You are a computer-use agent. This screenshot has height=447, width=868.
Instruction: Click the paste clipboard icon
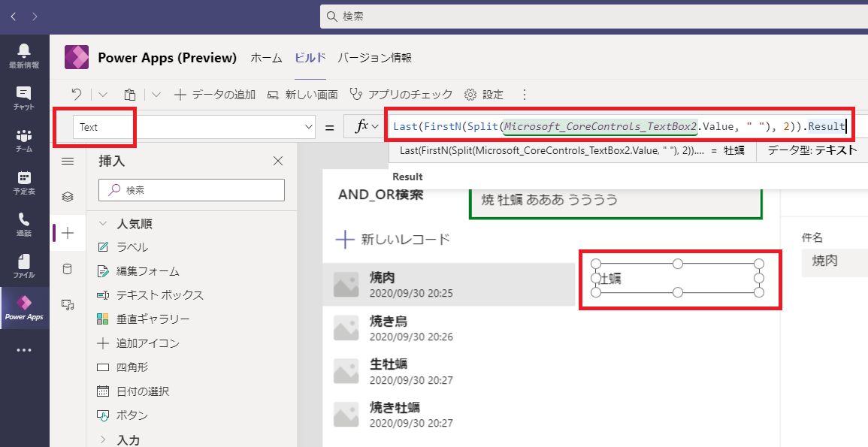coord(129,95)
